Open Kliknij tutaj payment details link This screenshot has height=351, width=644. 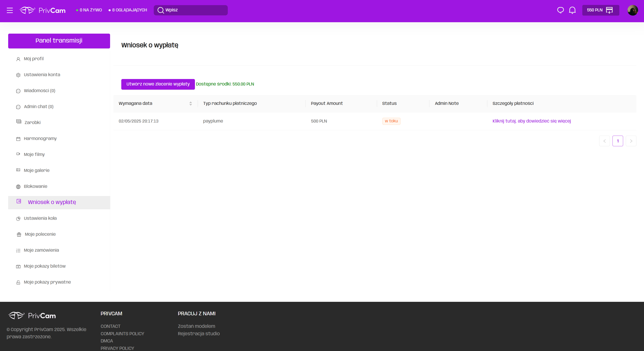(x=531, y=121)
